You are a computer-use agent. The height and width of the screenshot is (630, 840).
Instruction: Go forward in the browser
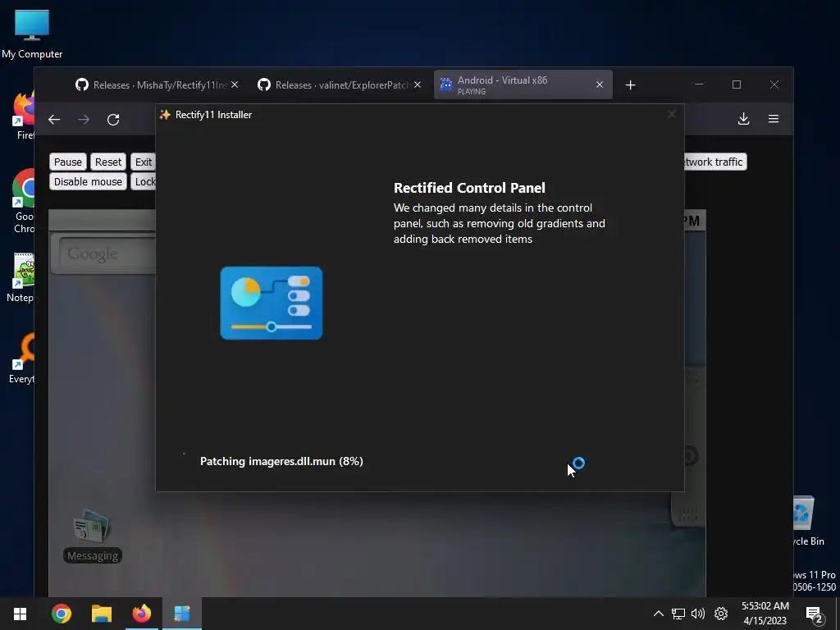point(84,120)
